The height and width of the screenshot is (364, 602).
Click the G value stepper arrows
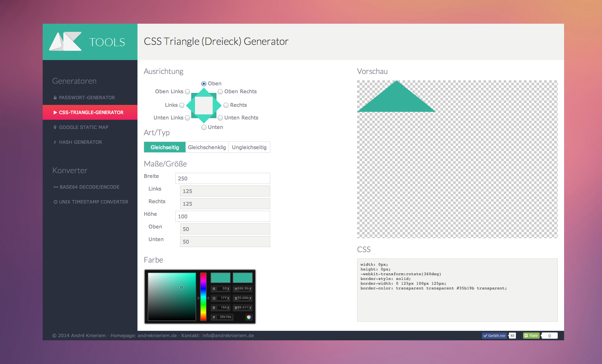(228, 298)
